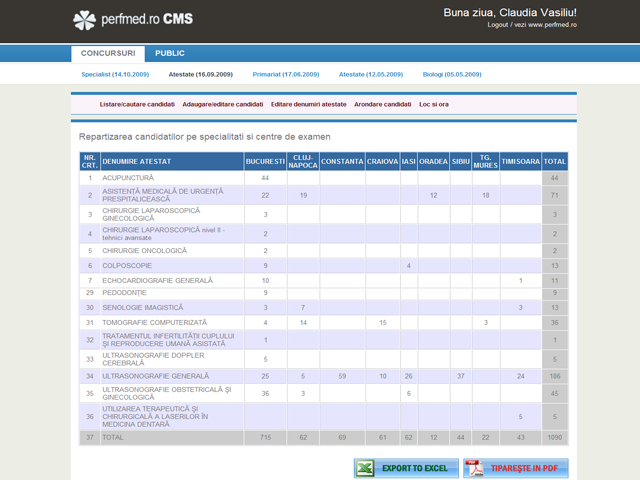This screenshot has height=480, width=640.
Task: Visit the www.perfmed.ro link
Action: pyautogui.click(x=553, y=24)
